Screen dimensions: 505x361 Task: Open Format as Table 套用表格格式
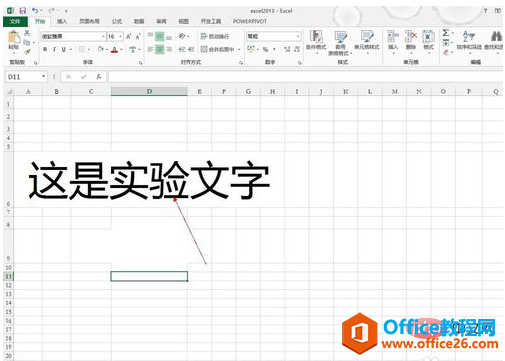tap(340, 43)
